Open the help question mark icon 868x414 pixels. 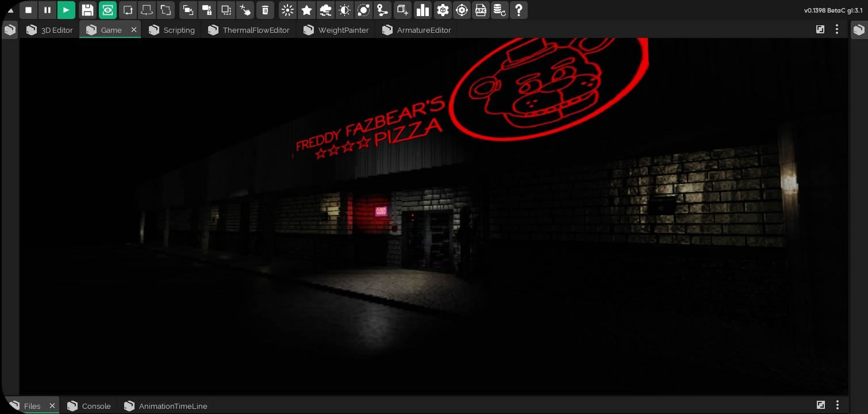pyautogui.click(x=519, y=10)
